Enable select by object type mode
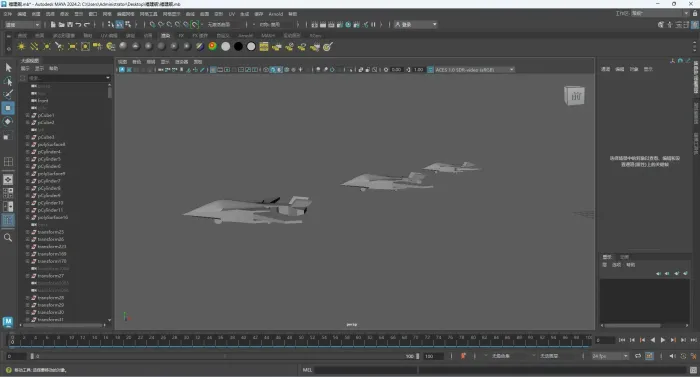 pyautogui.click(x=119, y=25)
